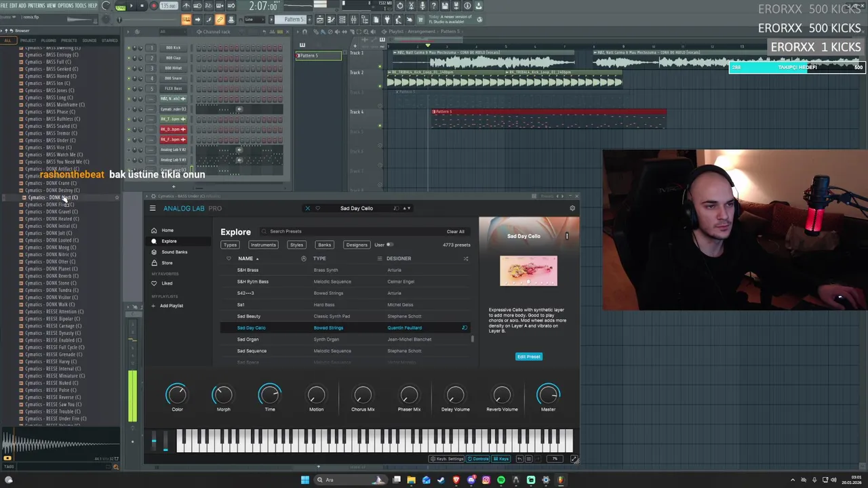Open the OPTIONS menu in FL Studio
The height and width of the screenshot is (488, 868).
tap(66, 5)
